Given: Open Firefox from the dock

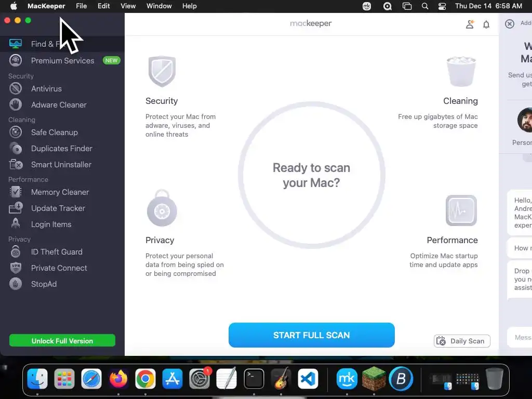Looking at the screenshot, I should click(x=118, y=379).
